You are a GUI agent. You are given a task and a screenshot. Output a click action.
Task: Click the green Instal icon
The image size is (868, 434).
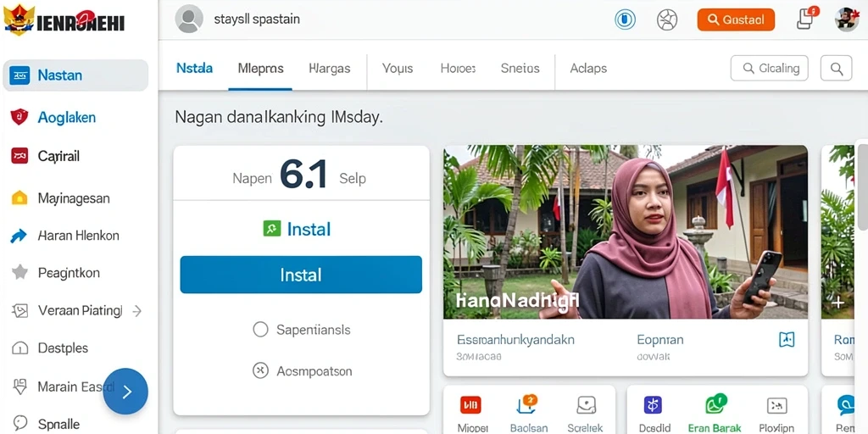(x=272, y=228)
